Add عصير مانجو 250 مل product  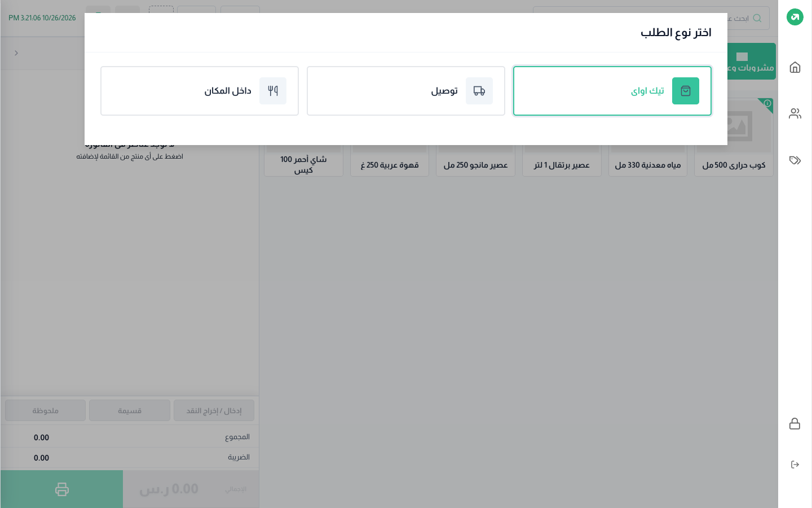pos(475,137)
